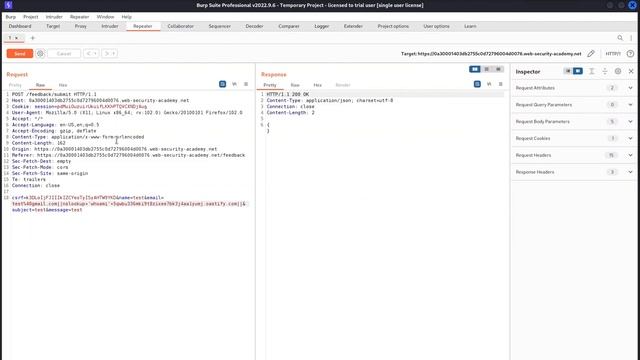This screenshot has height=360, width=640.
Task: Switch to the Logger tab
Action: (x=322, y=26)
